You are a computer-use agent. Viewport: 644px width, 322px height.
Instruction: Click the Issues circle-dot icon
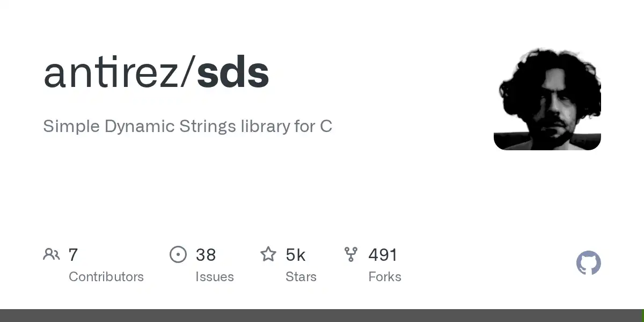178,254
